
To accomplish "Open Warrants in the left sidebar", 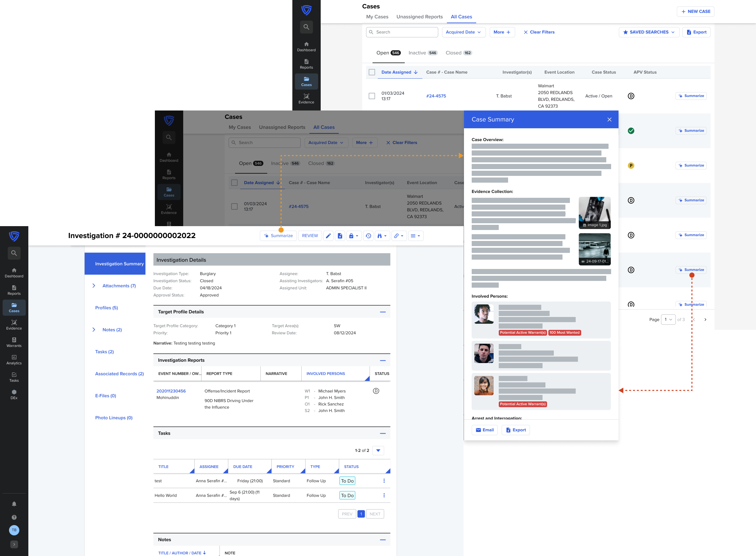I will [14, 342].
